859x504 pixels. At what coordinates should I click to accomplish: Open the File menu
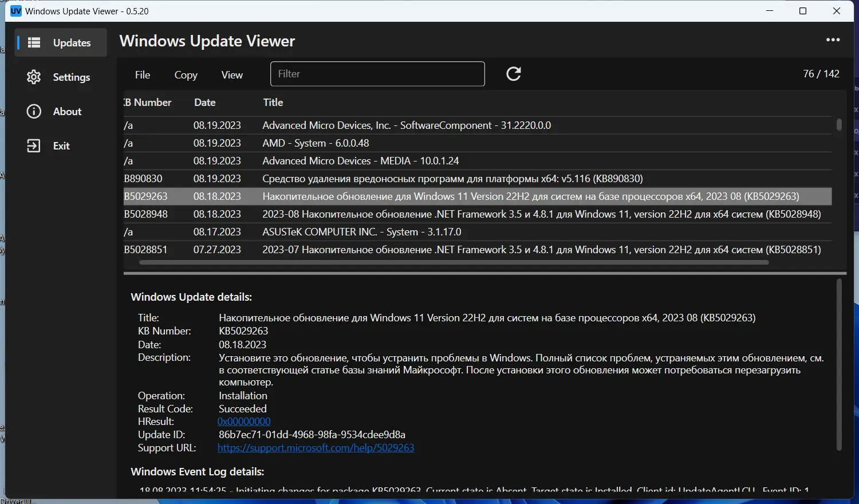tap(143, 74)
